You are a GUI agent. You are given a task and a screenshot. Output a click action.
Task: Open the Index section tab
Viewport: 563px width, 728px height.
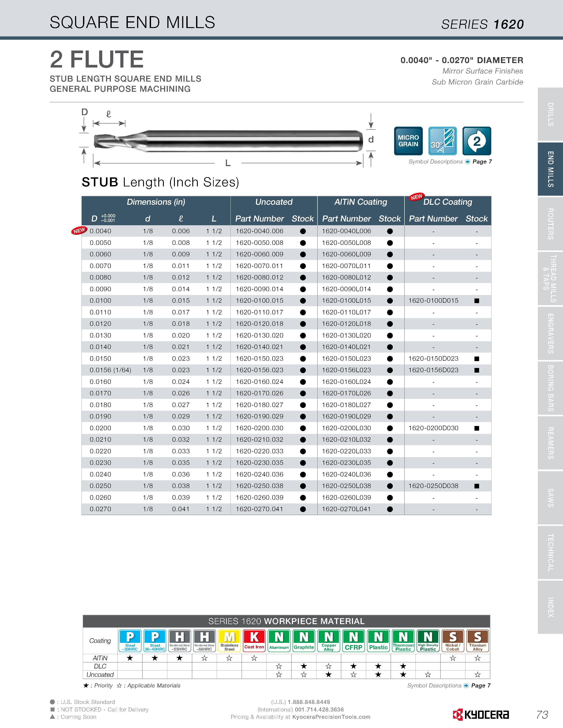(550, 607)
